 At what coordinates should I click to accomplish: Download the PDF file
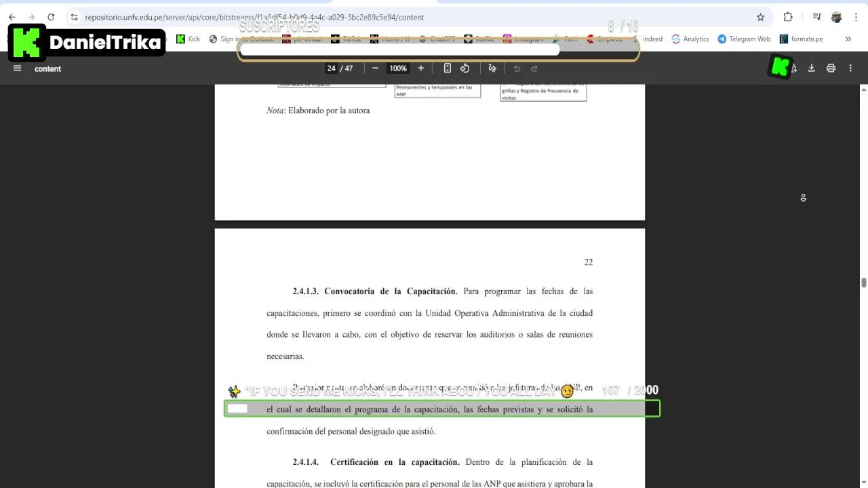tap(811, 68)
